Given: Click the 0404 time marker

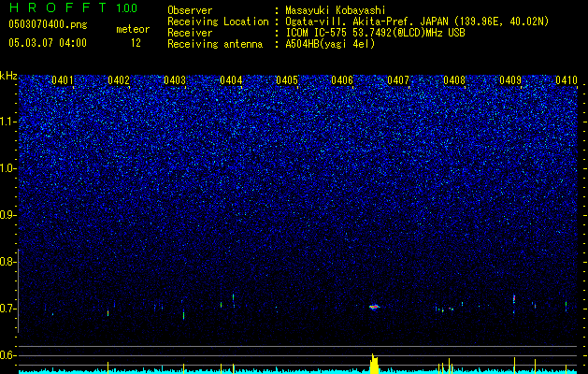Looking at the screenshot, I should pyautogui.click(x=231, y=80).
